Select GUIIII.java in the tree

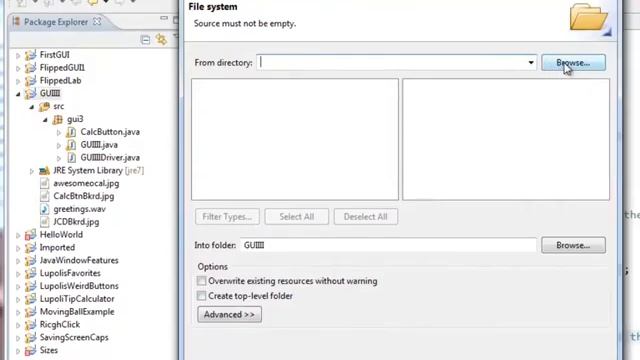(x=99, y=145)
